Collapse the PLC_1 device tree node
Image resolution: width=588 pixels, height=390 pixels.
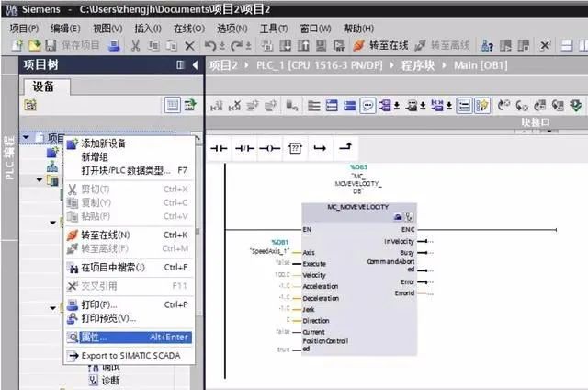40,180
